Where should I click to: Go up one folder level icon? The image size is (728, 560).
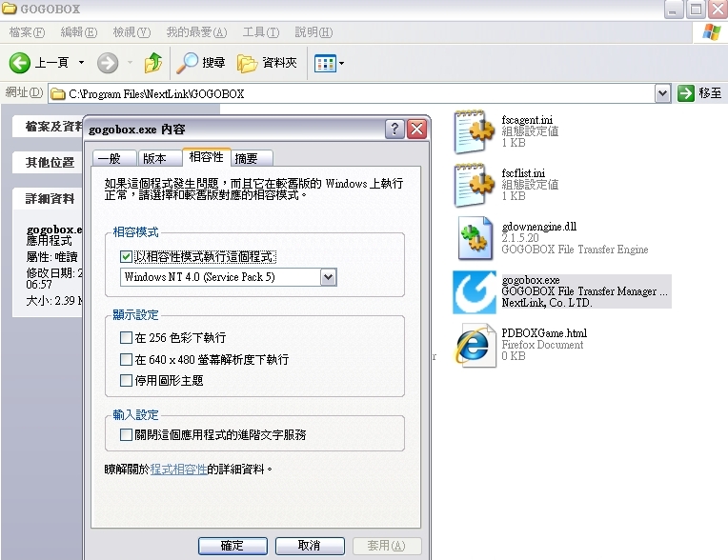pyautogui.click(x=152, y=63)
